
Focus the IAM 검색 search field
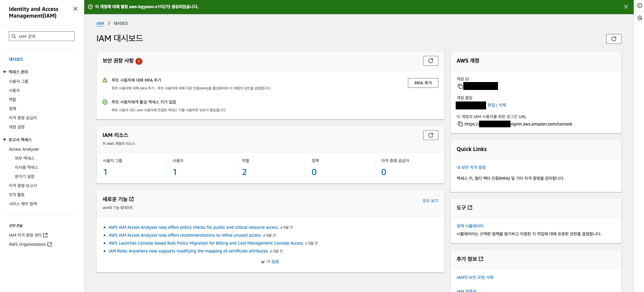click(x=42, y=36)
